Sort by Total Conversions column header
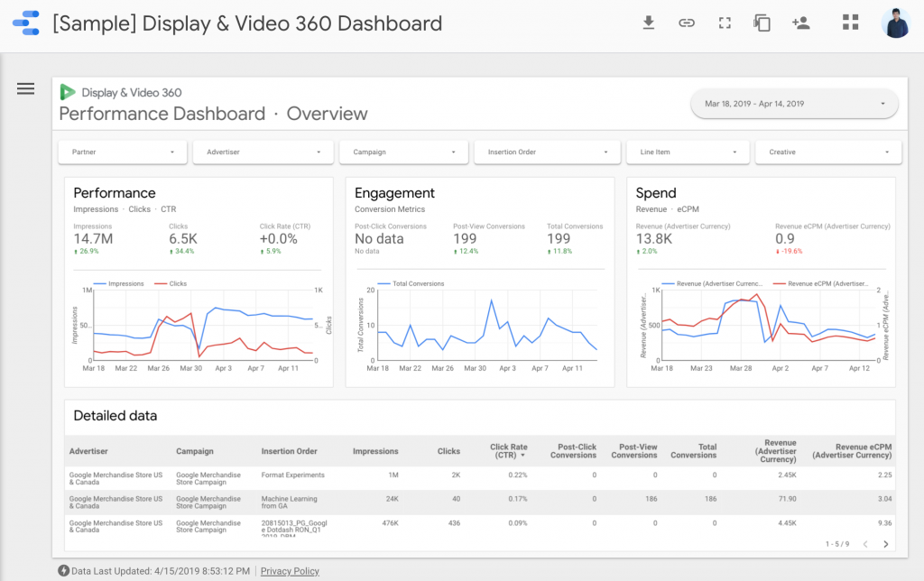The width and height of the screenshot is (924, 581). pyautogui.click(x=694, y=451)
